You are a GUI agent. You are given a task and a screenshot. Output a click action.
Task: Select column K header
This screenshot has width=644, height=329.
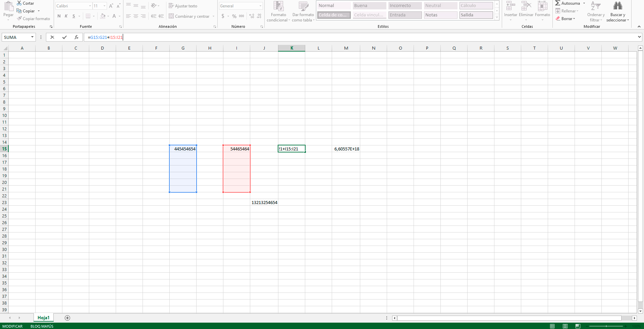pos(291,48)
